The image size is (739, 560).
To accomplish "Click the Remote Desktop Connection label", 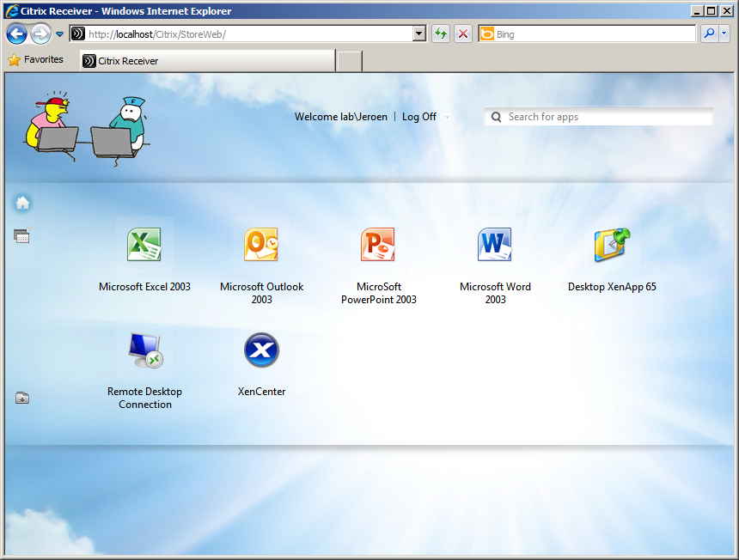I will pyautogui.click(x=144, y=398).
